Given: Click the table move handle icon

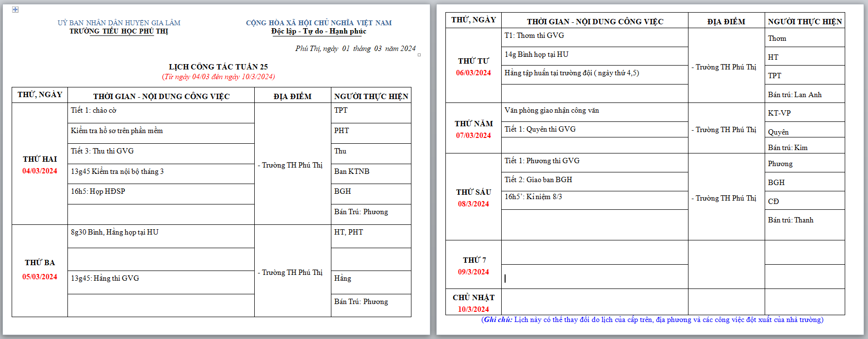Looking at the screenshot, I should point(15,9).
